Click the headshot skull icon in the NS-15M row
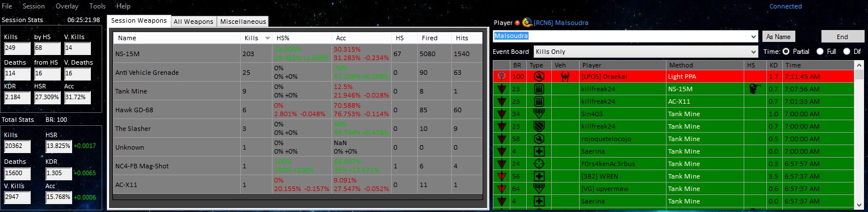The width and height of the screenshot is (868, 212). pyautogui.click(x=755, y=88)
